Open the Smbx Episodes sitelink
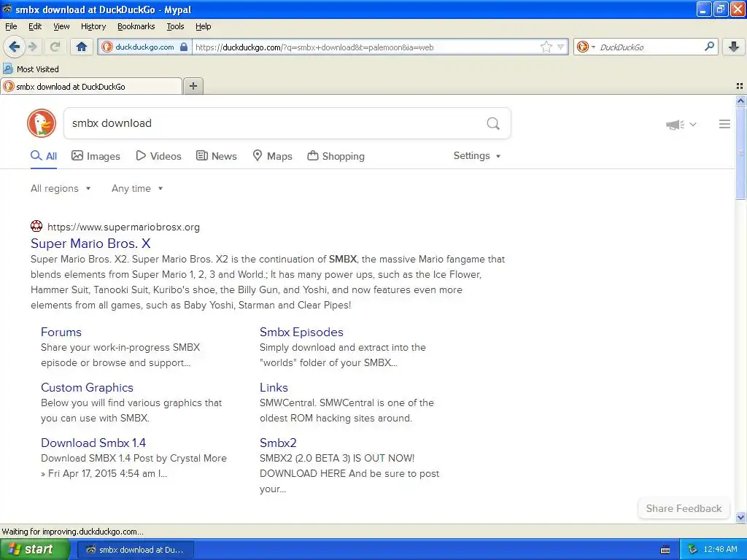 [301, 332]
